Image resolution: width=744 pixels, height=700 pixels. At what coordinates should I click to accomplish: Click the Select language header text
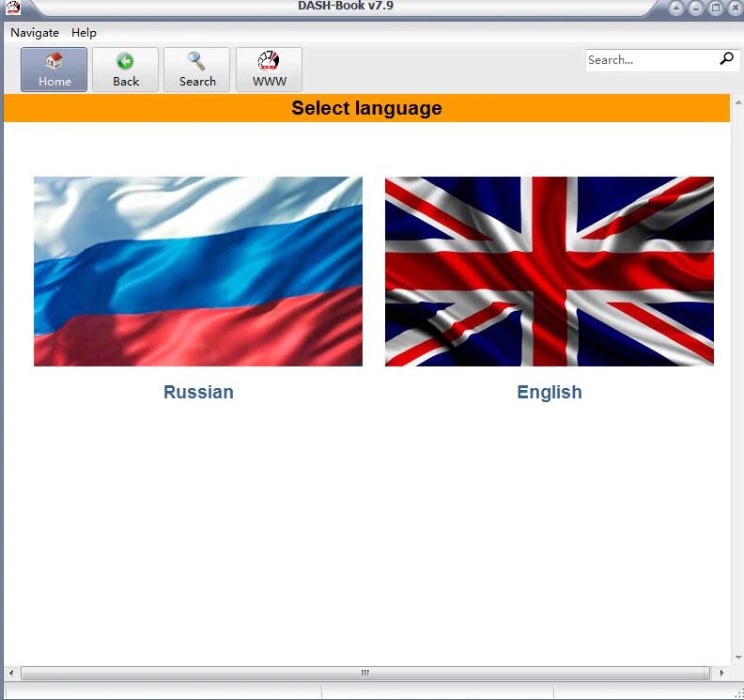366,108
